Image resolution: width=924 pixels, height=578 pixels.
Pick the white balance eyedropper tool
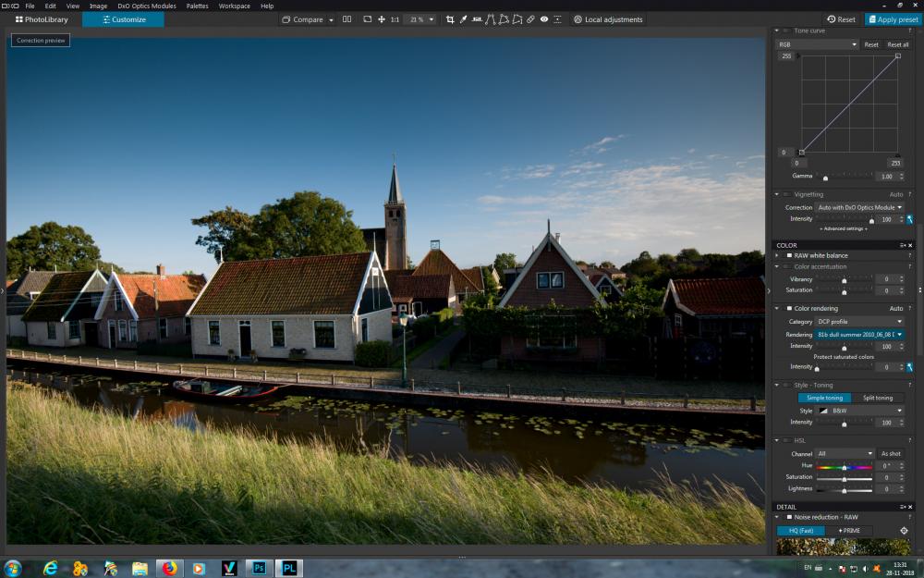pos(464,19)
